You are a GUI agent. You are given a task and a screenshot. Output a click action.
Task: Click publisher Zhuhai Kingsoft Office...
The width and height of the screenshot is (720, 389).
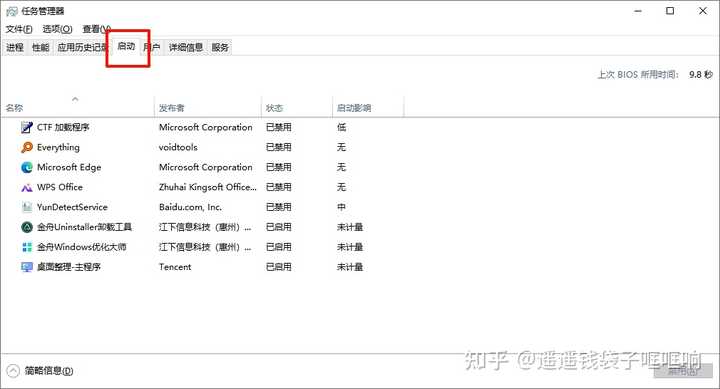coord(208,187)
